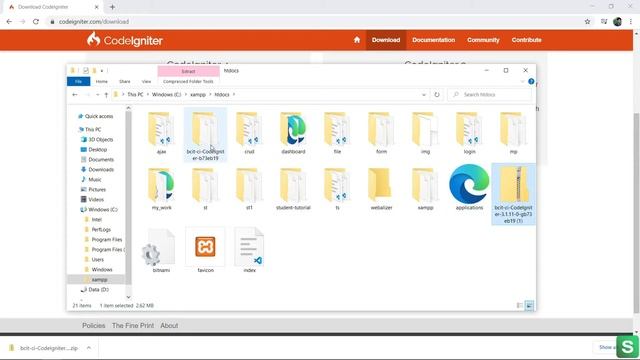Open the address bar history dropdown
Image resolution: width=640 pixels, height=360 pixels.
click(424, 95)
